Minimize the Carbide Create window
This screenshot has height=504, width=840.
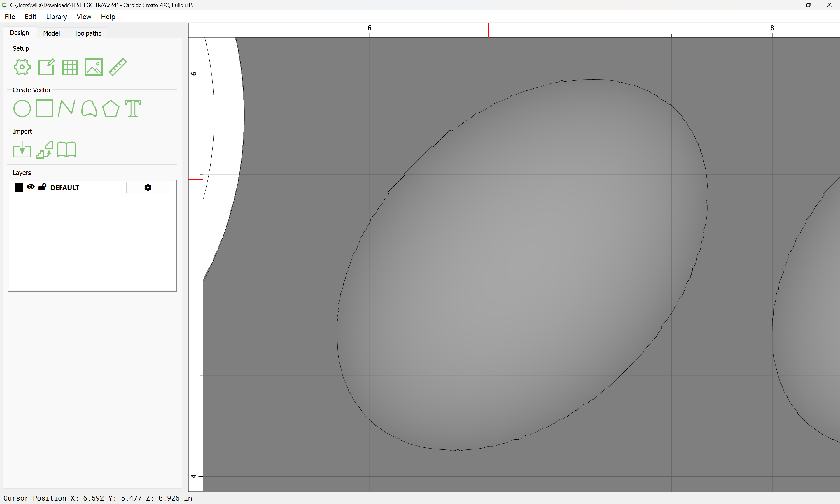(788, 5)
